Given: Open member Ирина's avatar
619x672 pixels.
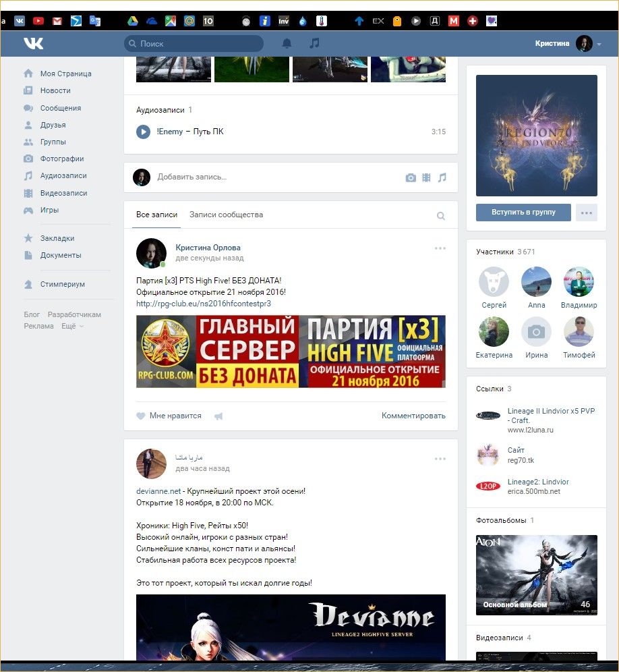Looking at the screenshot, I should 536,332.
